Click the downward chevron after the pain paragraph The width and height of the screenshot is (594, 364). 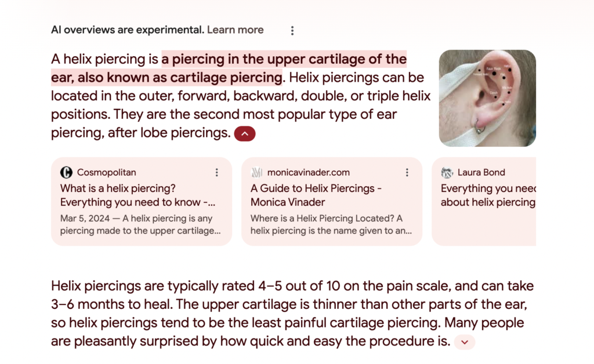coord(464,343)
